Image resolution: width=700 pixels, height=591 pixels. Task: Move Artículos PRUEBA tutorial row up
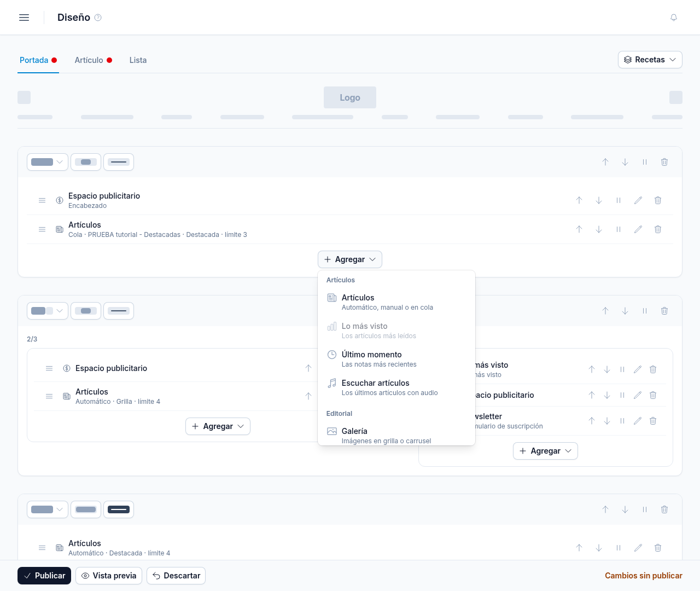click(x=579, y=229)
